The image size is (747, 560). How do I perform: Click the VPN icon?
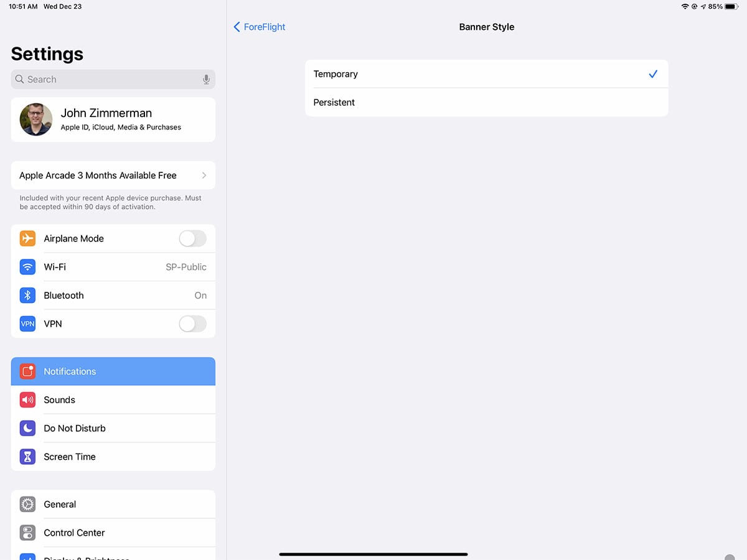(27, 324)
